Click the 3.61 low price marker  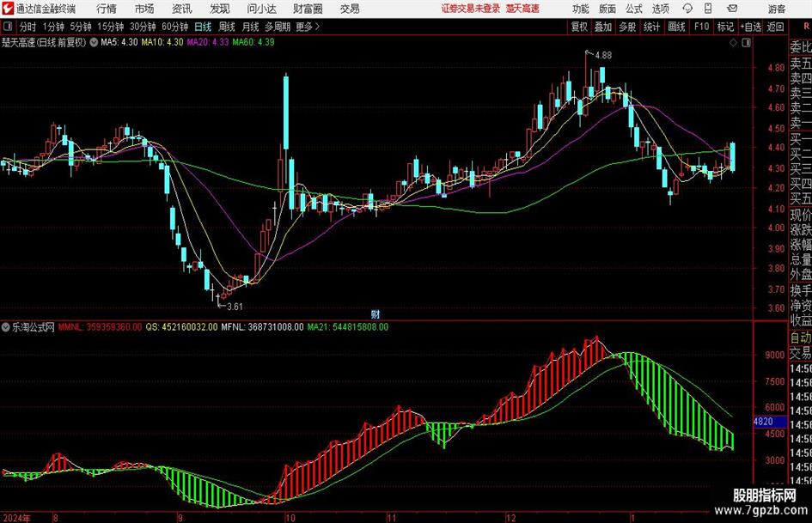pos(235,307)
